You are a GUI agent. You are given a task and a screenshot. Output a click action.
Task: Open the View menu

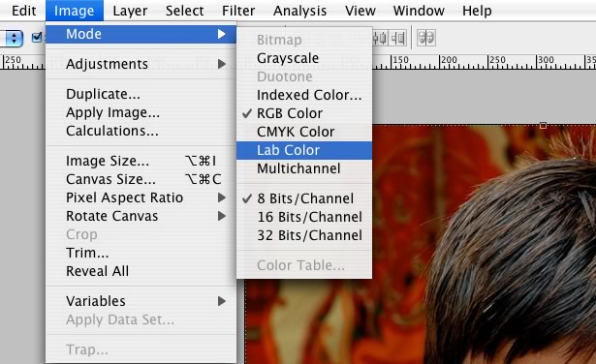(x=361, y=11)
